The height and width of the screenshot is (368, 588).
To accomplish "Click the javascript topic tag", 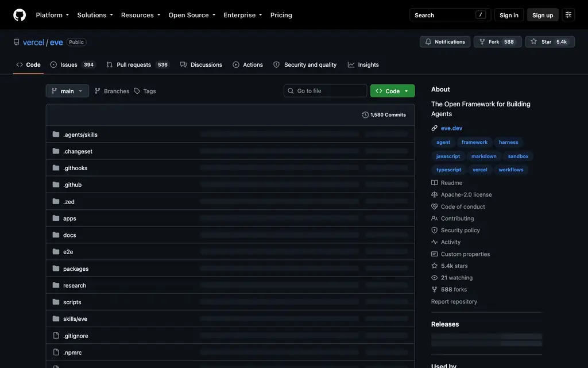I will click(448, 156).
